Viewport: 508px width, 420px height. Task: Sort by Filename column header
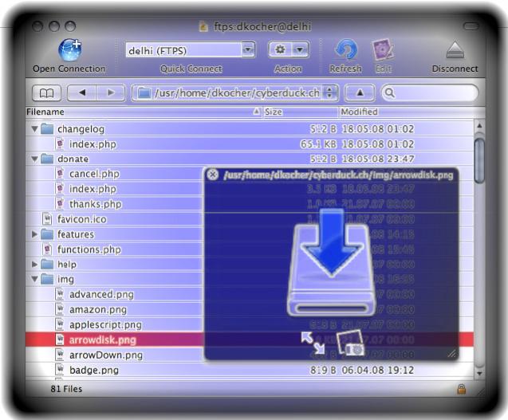(144, 112)
